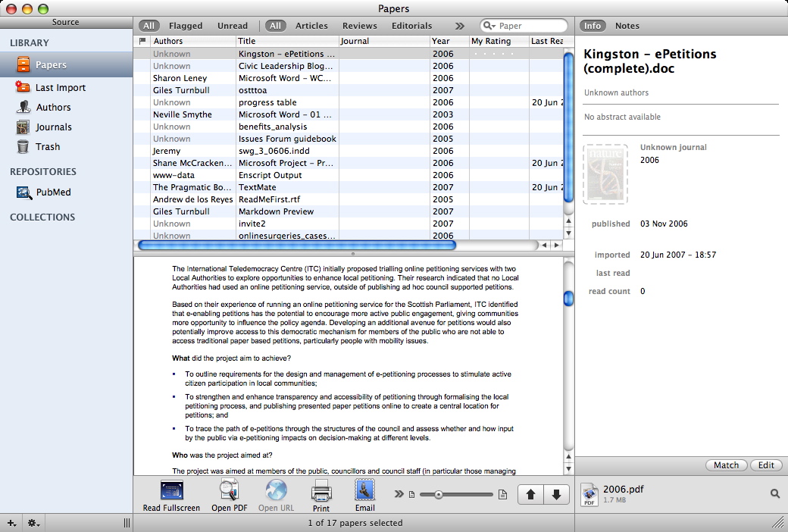
Task: Click the paper list vertical scrollbar thumb
Action: [568, 127]
